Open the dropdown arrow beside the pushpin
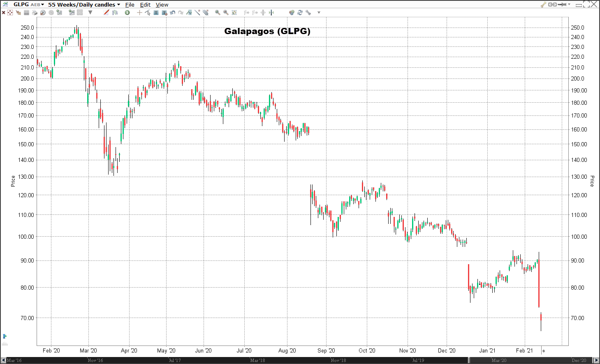This screenshot has width=600, height=364. [x=569, y=5]
